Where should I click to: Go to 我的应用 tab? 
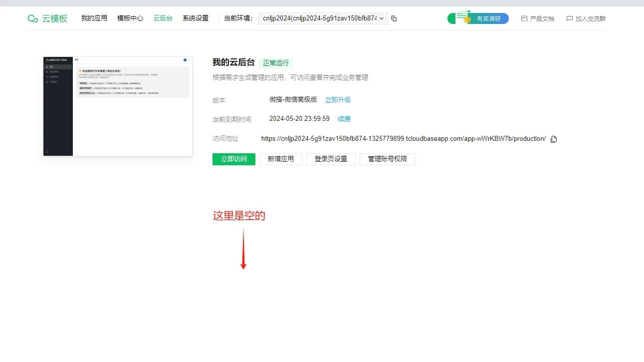(x=94, y=18)
